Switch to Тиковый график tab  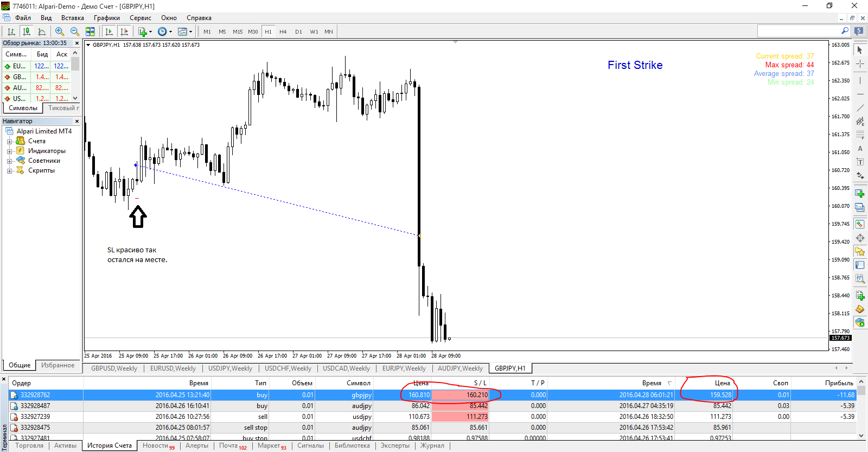[x=63, y=108]
